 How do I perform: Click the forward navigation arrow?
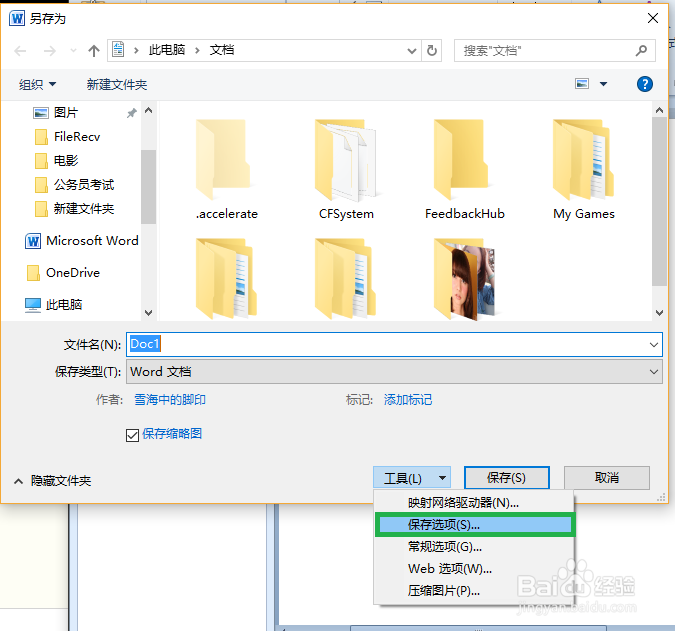tap(50, 51)
